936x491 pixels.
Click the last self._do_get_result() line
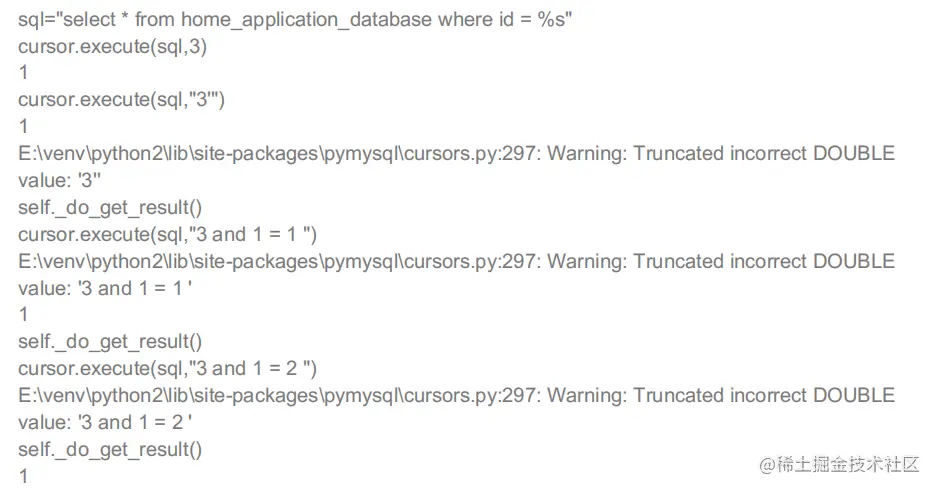[110, 449]
